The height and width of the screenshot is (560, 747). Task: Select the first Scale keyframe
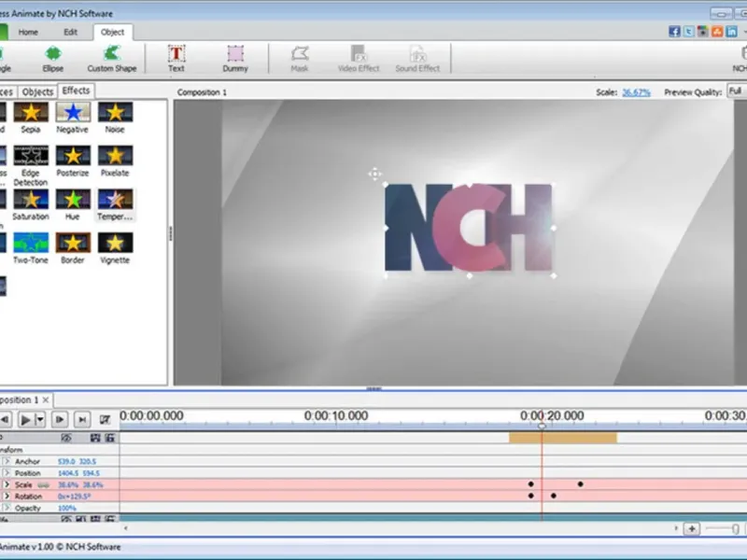tap(530, 484)
